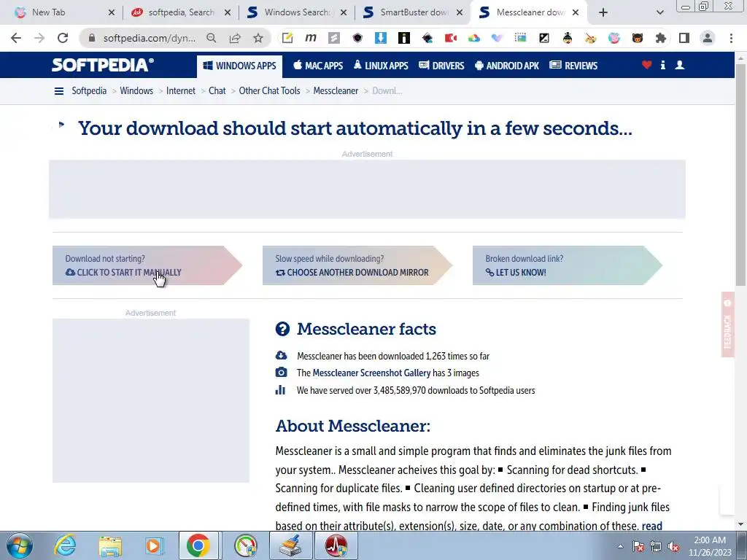Toggle the Chrome side panel icon

coord(684,38)
